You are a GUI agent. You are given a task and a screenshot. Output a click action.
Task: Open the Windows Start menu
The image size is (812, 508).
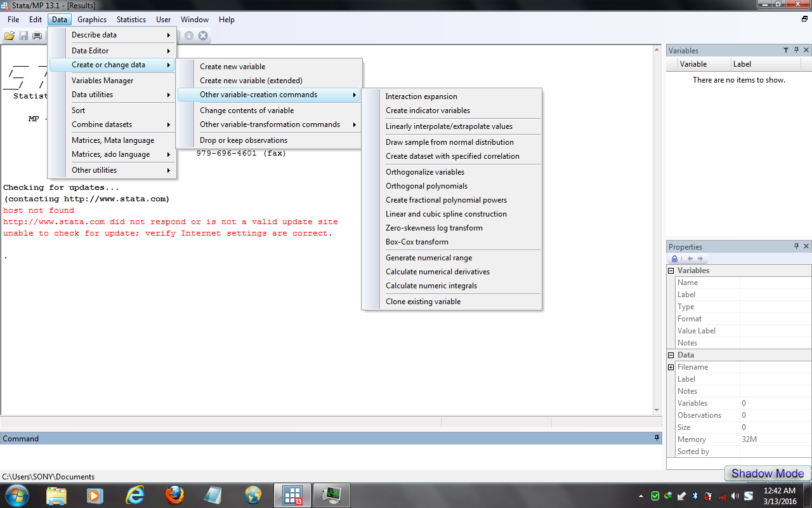tap(16, 495)
